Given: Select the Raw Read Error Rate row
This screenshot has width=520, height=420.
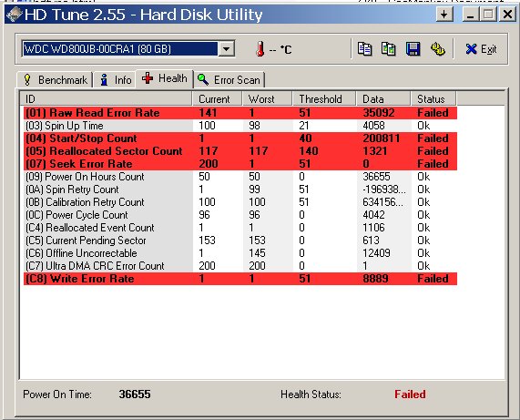Looking at the screenshot, I should click(240, 113).
